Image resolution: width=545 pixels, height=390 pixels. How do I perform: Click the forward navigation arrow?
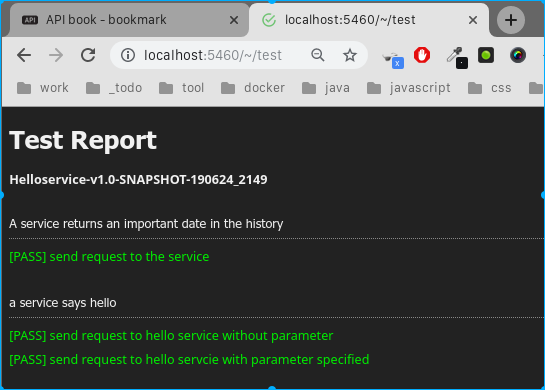point(56,55)
